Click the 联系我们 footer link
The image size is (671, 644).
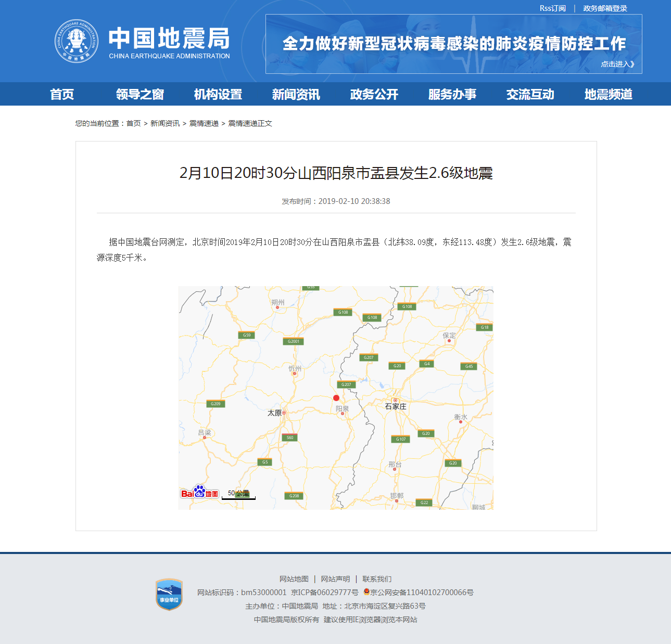[x=377, y=578]
